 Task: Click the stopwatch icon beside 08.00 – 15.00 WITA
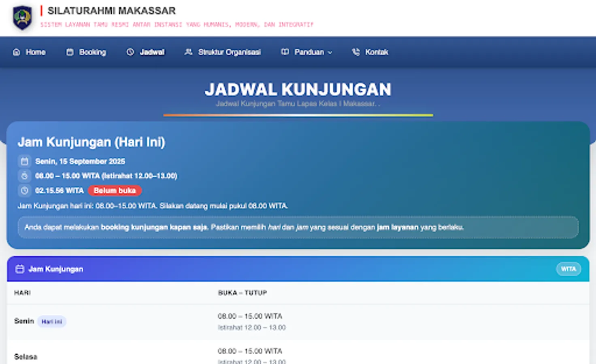[25, 176]
